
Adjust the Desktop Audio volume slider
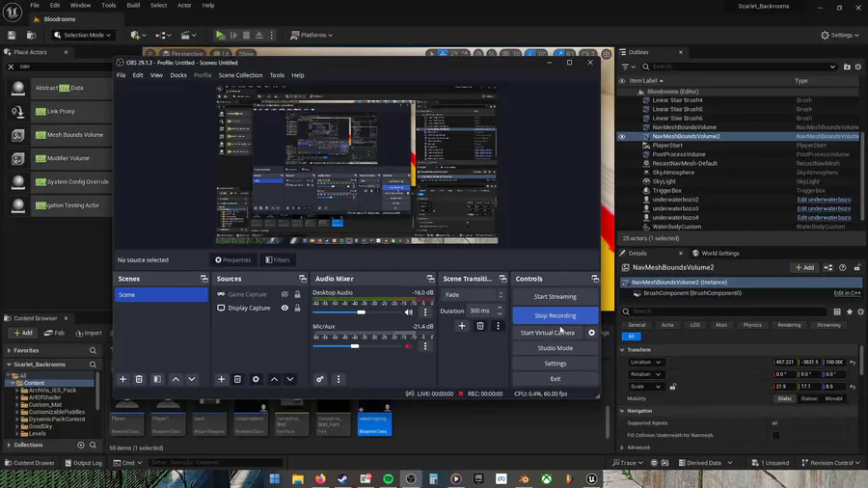[x=361, y=312]
